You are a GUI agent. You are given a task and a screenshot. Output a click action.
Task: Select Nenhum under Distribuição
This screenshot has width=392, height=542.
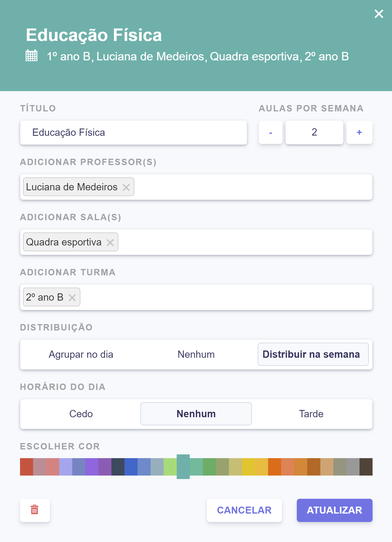click(196, 355)
